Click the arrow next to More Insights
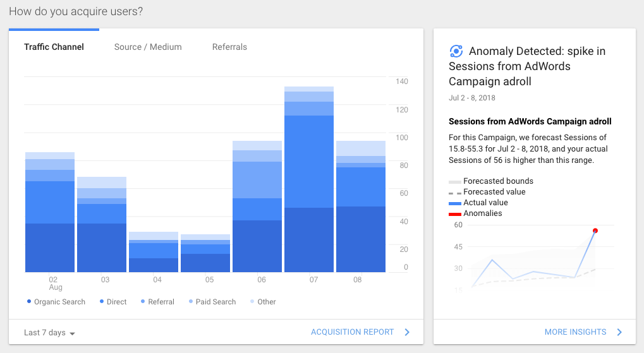 619,332
